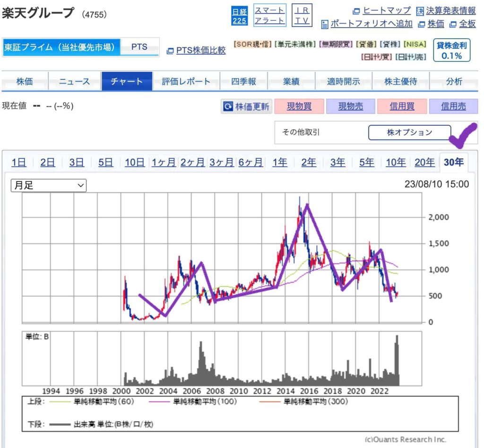Image resolution: width=484 pixels, height=448 pixels.
Task: Switch to the PTS market tab
Action: 139,47
